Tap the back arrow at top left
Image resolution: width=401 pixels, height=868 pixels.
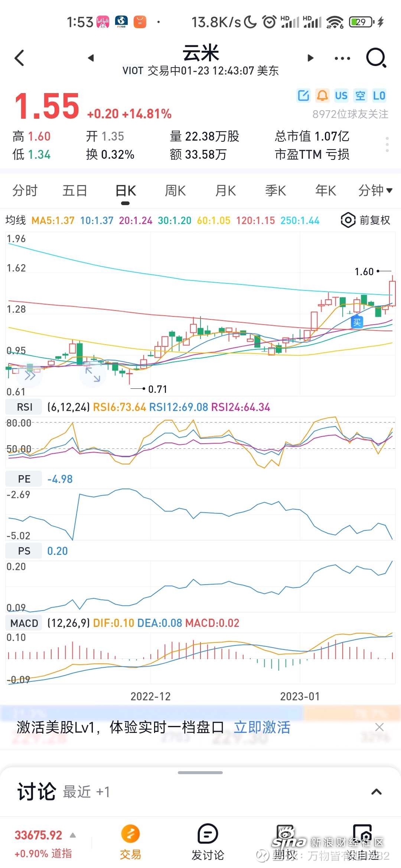[x=19, y=58]
